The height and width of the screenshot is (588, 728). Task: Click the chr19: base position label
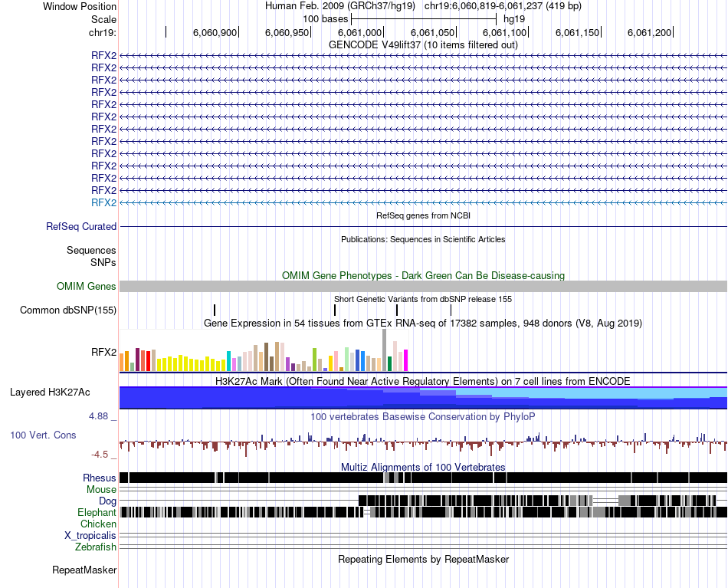coord(102,32)
